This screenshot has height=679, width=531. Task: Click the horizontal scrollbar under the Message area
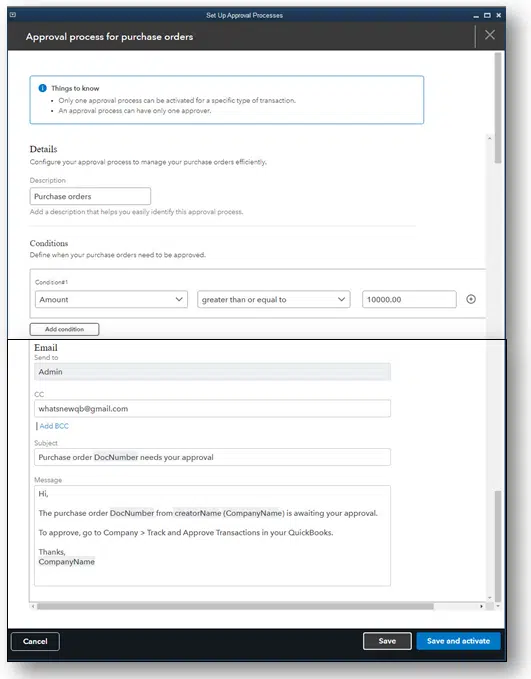pyautogui.click(x=235, y=606)
